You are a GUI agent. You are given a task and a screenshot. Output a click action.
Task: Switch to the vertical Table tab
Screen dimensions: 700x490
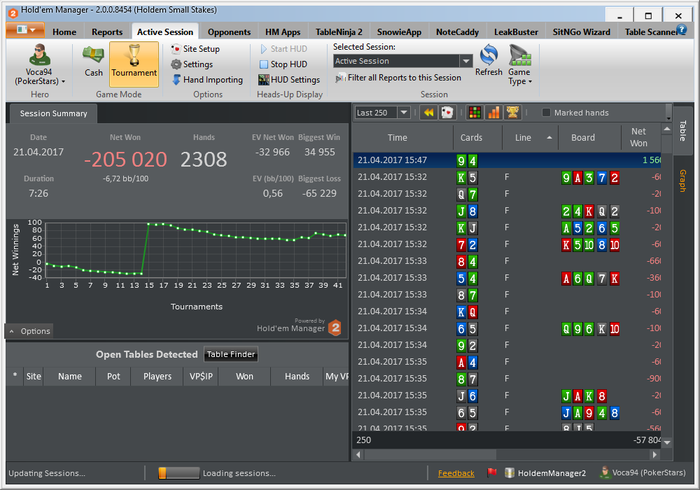(683, 131)
